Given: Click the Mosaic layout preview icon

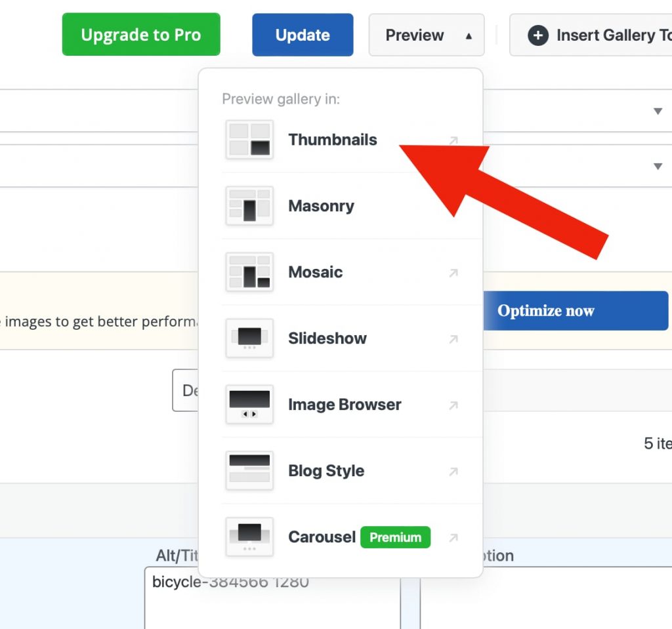Looking at the screenshot, I should point(249,272).
